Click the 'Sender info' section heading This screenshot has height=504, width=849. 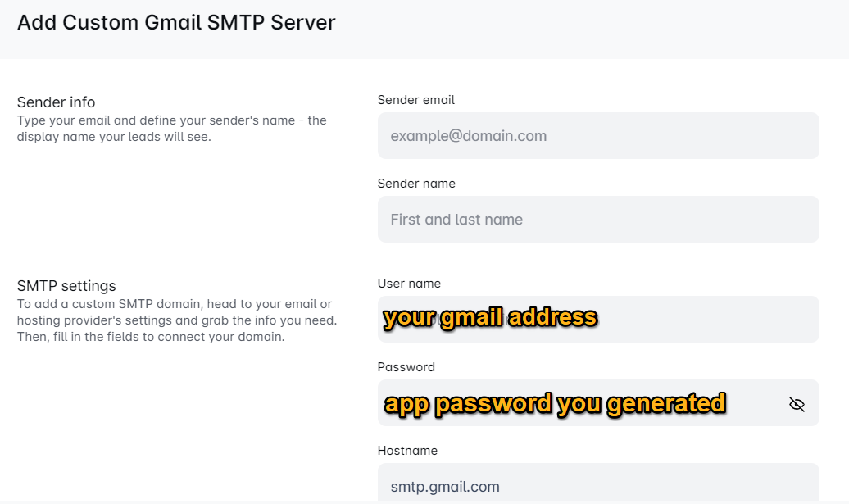click(x=56, y=102)
